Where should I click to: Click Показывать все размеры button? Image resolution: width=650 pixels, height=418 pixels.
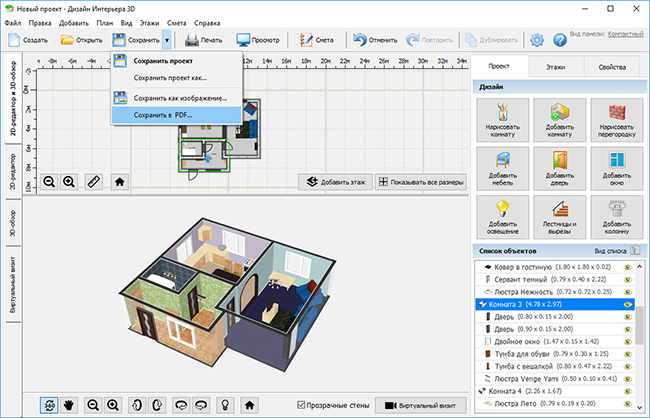point(421,182)
